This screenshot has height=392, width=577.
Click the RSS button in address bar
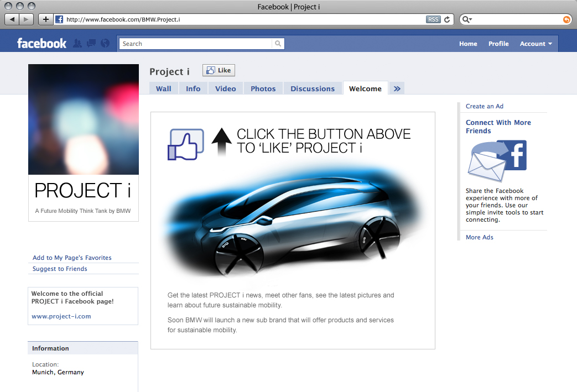tap(433, 19)
